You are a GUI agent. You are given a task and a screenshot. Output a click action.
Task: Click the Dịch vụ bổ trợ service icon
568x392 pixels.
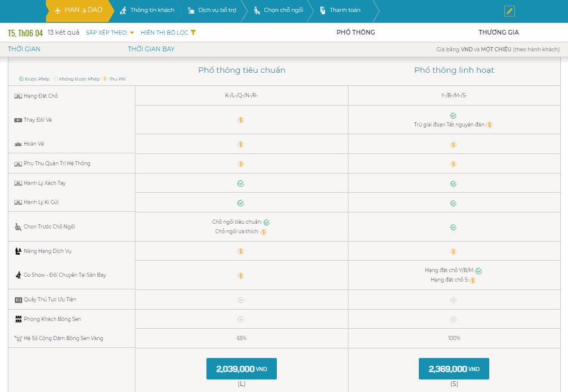pos(191,10)
